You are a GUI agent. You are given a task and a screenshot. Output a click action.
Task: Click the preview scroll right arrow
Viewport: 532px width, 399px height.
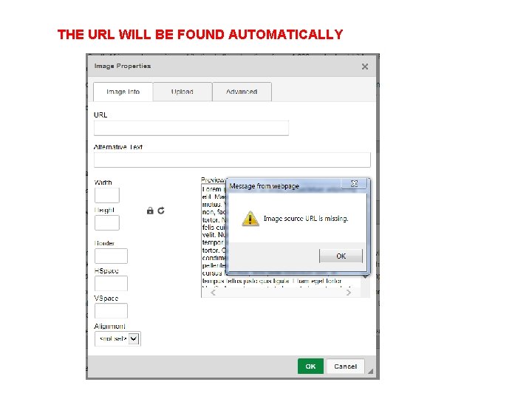click(349, 293)
